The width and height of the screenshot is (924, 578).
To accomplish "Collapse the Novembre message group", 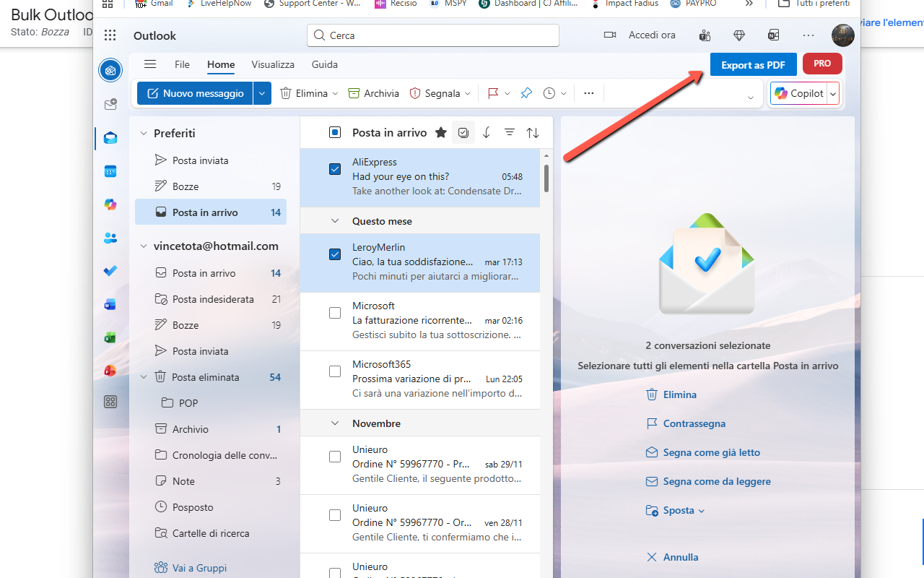I will [334, 423].
